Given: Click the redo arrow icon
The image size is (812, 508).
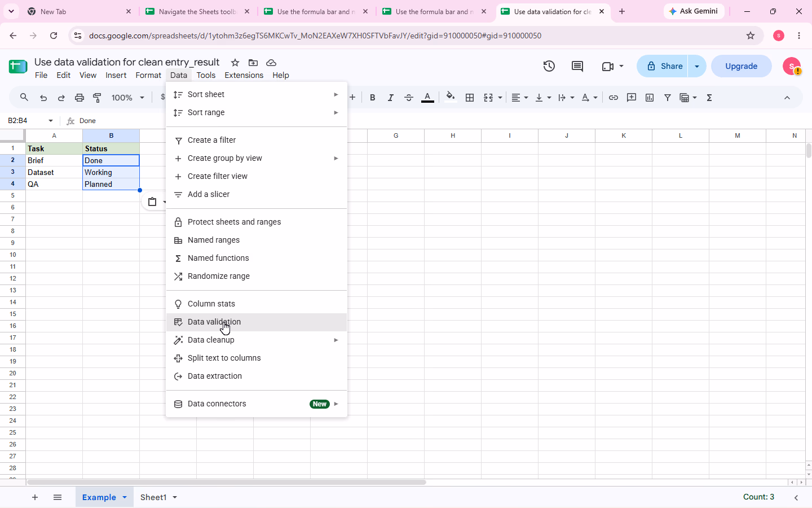Looking at the screenshot, I should [x=61, y=98].
